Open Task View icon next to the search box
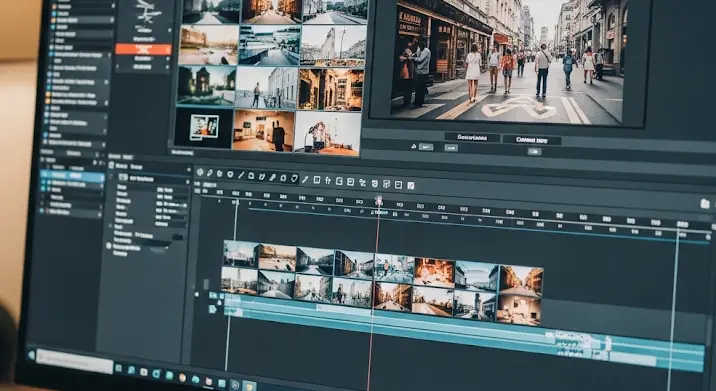The height and width of the screenshot is (391, 716). coord(118,368)
